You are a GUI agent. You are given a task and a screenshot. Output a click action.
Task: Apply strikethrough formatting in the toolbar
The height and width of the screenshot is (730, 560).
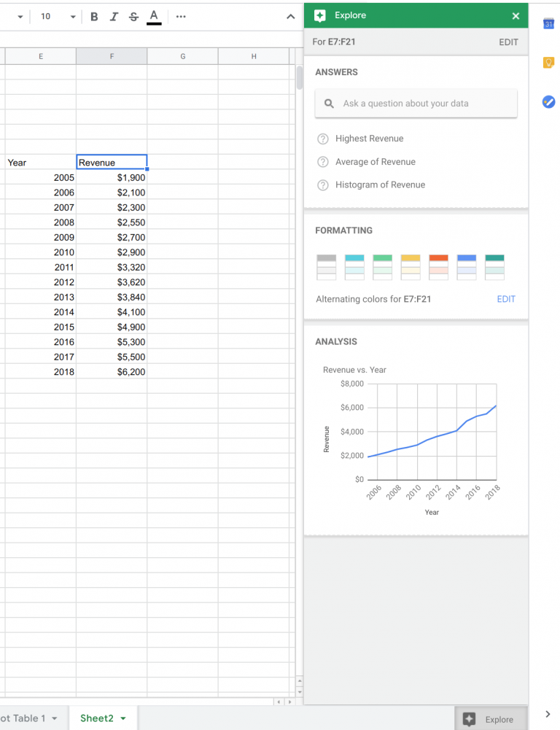click(135, 15)
